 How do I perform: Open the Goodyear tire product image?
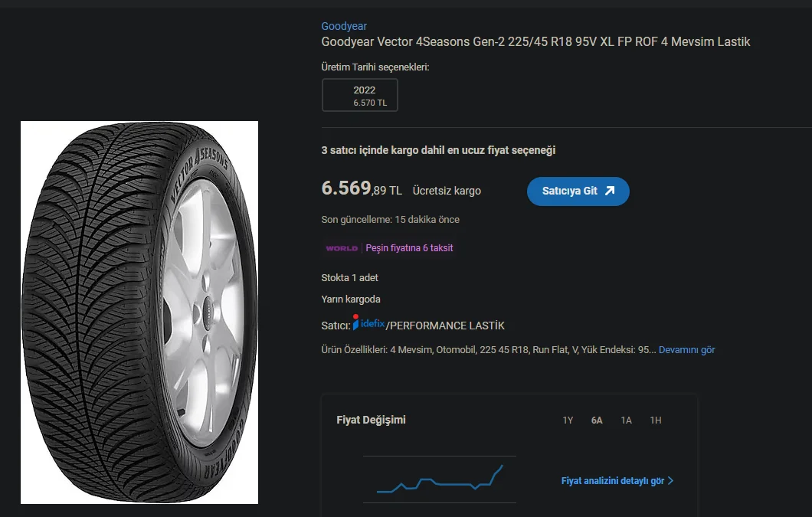point(139,312)
